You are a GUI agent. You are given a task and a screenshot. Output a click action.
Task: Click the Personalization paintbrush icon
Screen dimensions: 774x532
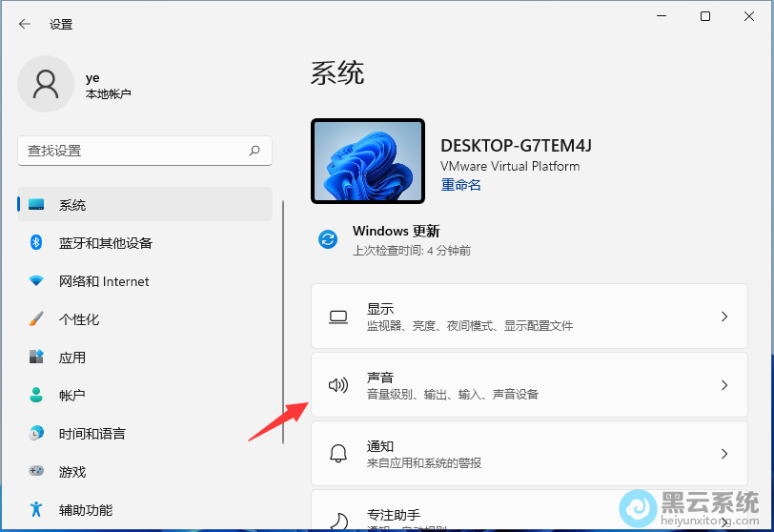point(36,319)
